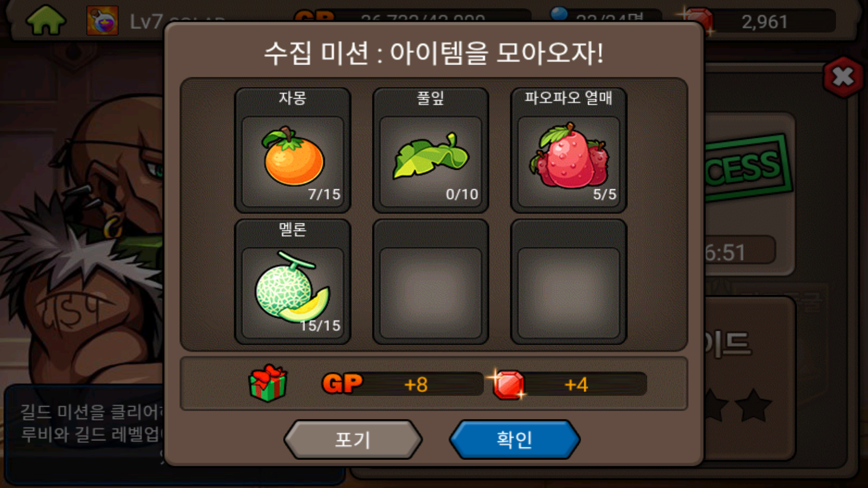The height and width of the screenshot is (488, 868).
Task: Click the 포기 give up button
Action: (353, 439)
